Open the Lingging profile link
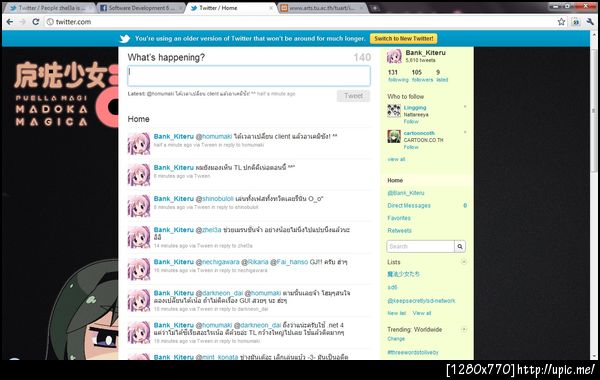The image size is (600, 380). [415, 108]
